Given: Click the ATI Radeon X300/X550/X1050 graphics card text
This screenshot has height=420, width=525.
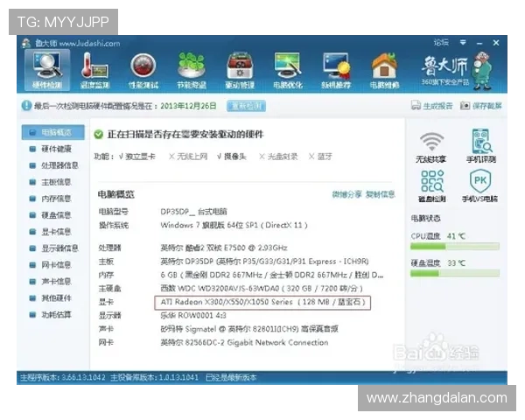Looking at the screenshot, I should pyautogui.click(x=262, y=302).
